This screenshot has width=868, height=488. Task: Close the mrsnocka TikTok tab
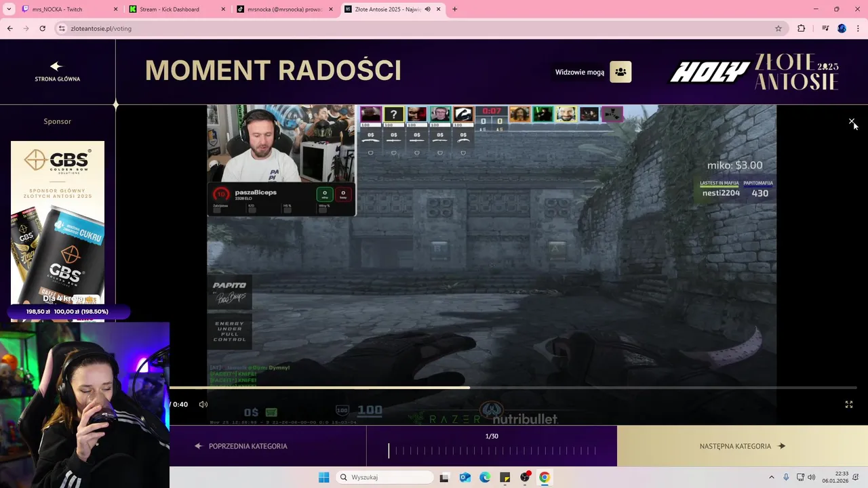coord(331,9)
